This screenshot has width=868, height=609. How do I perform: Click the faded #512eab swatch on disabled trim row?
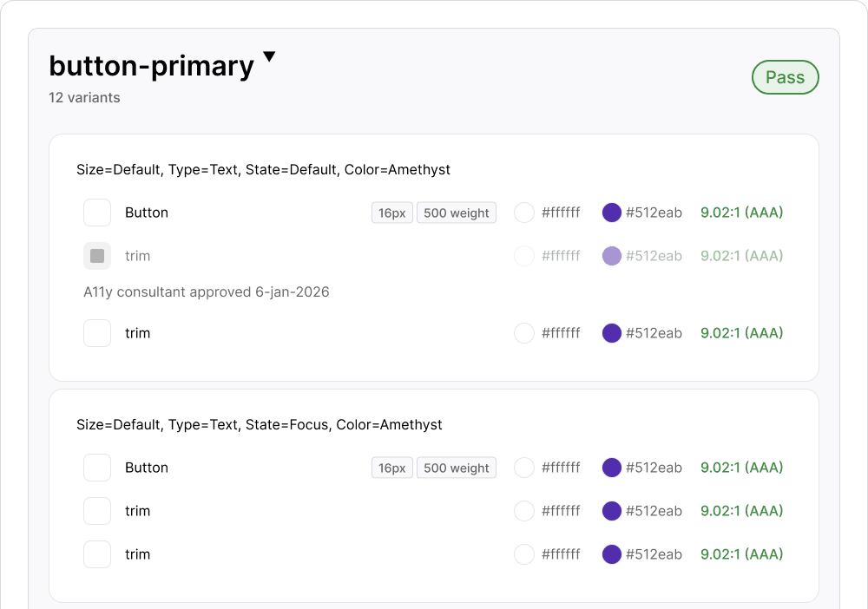(x=611, y=256)
